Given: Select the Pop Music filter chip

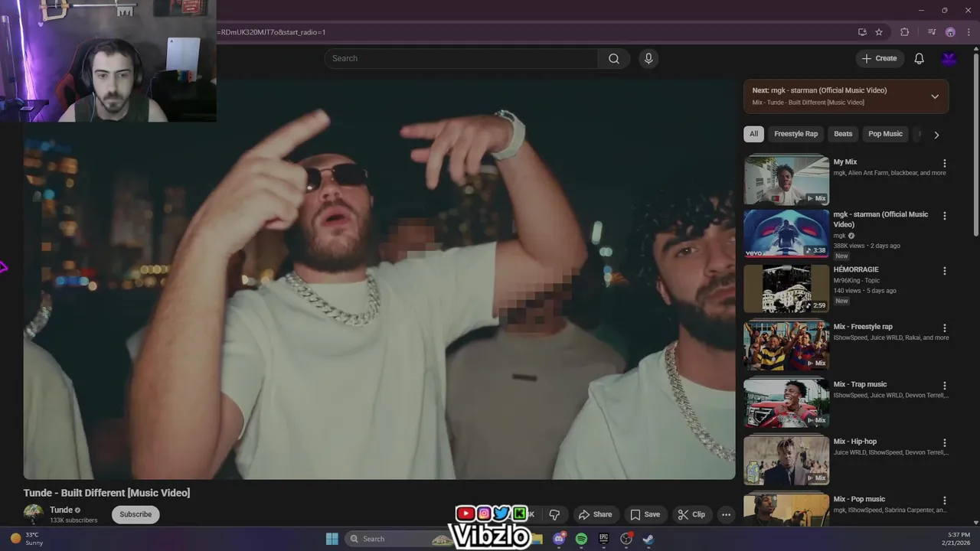Looking at the screenshot, I should click(885, 134).
